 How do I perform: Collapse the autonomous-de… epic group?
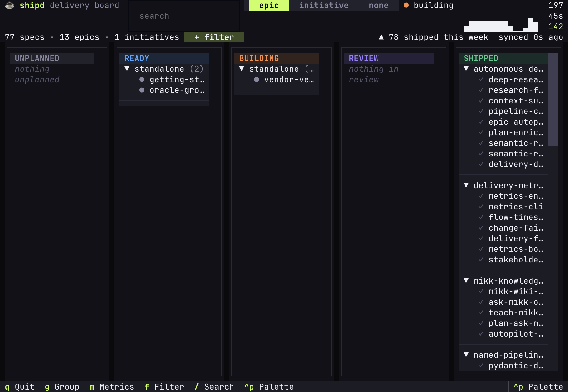click(x=466, y=69)
